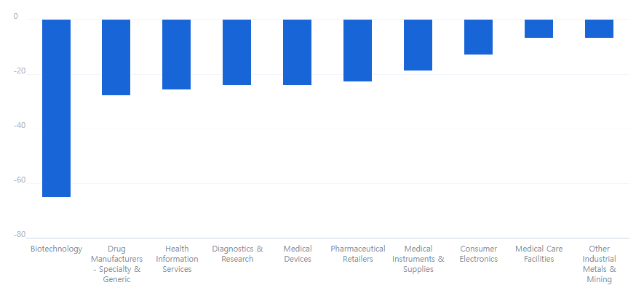Click the Pharmaceutical Retailers bar

tap(357, 50)
